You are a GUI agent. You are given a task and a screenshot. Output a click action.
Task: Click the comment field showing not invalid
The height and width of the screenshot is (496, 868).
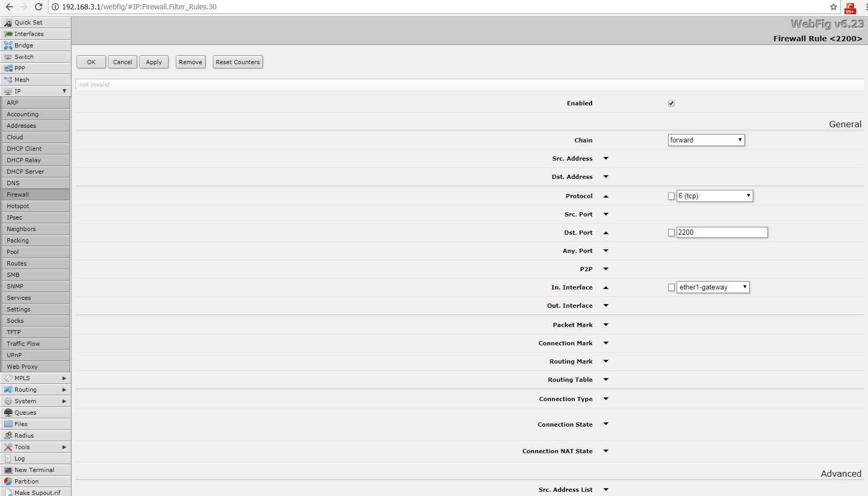click(x=469, y=84)
